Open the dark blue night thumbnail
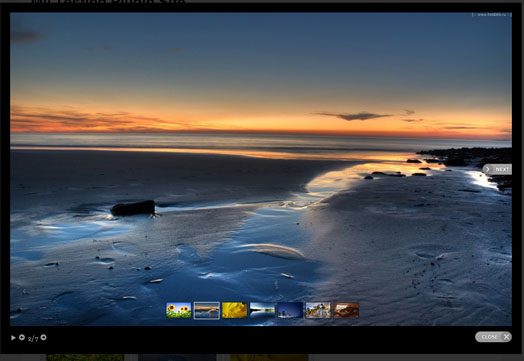This screenshot has width=524, height=361. pyautogui.click(x=290, y=310)
